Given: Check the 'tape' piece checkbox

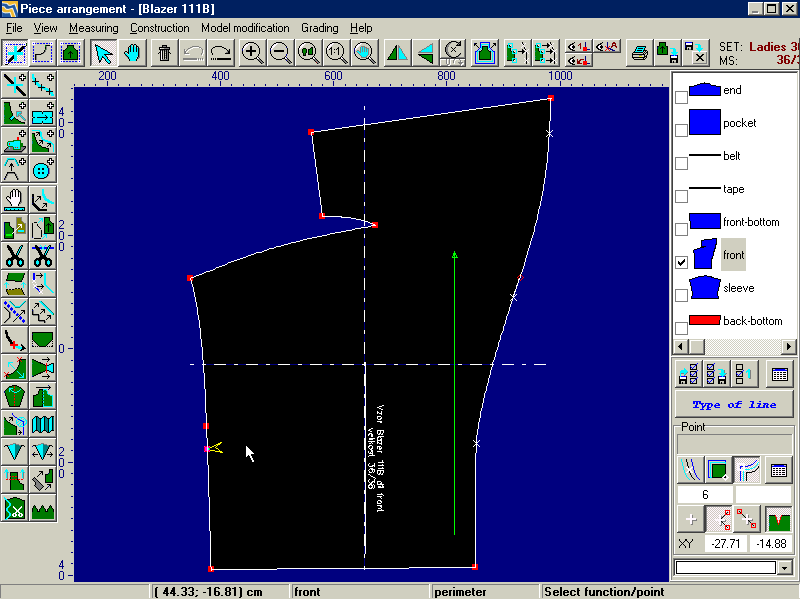Looking at the screenshot, I should coord(681,196).
